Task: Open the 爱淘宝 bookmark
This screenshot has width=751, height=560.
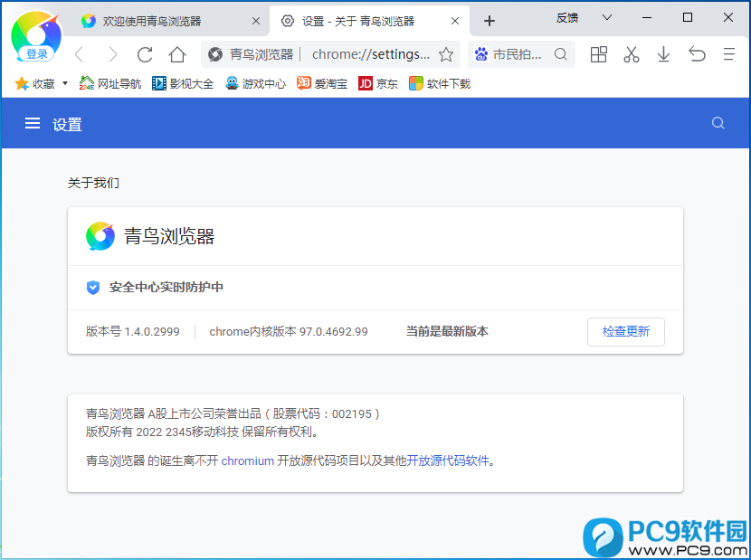Action: click(x=322, y=84)
